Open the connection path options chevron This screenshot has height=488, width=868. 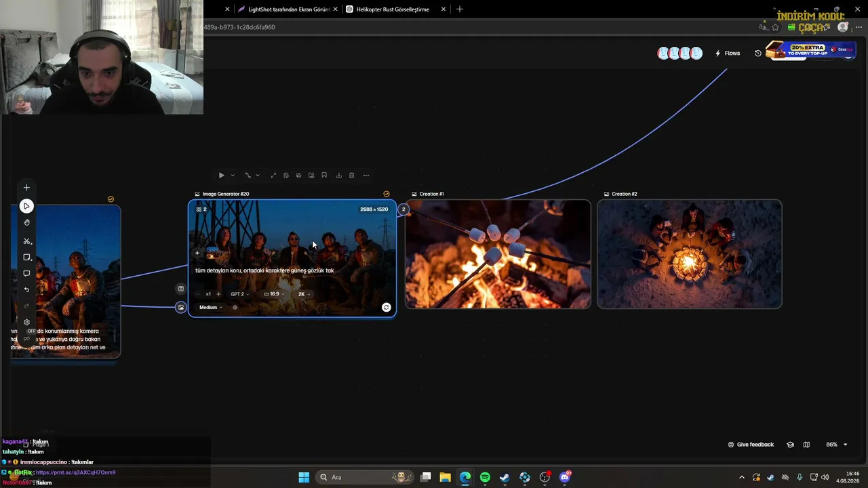(258, 176)
